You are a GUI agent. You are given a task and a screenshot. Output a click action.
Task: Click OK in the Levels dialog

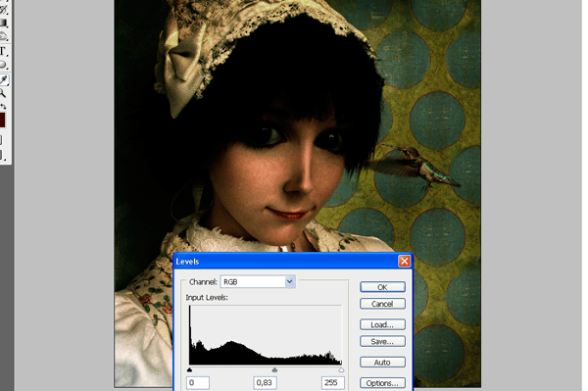coord(382,287)
